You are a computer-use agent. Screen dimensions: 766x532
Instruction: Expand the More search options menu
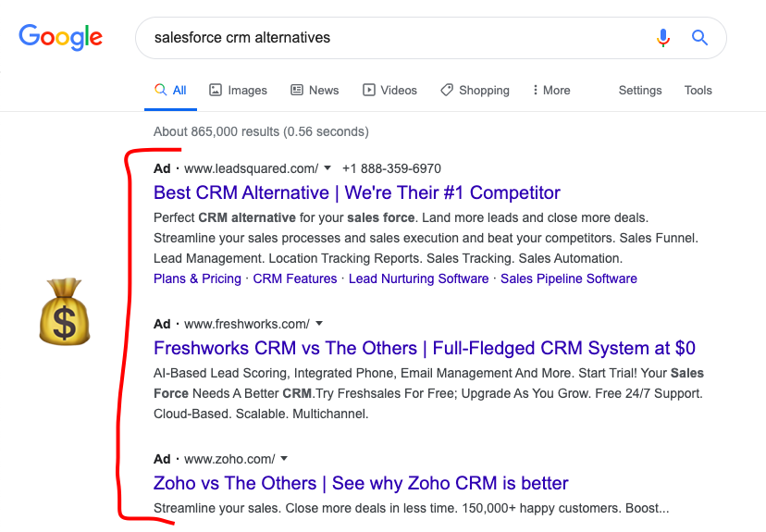[x=551, y=91]
